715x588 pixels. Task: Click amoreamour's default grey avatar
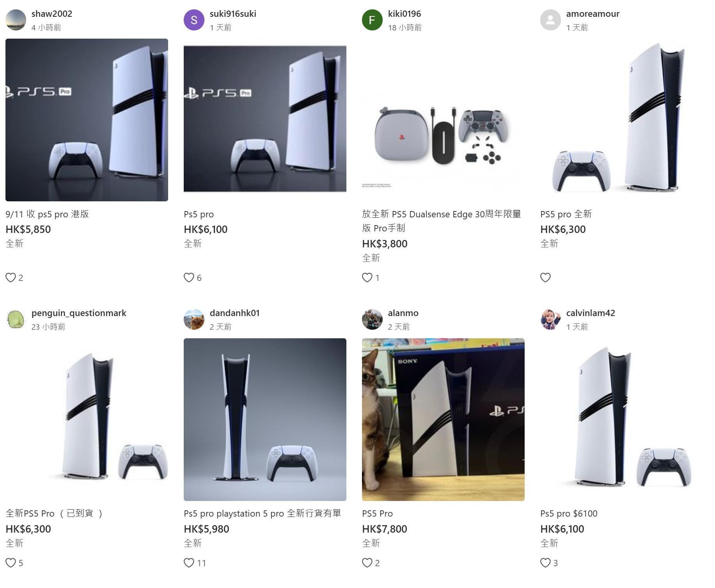click(x=550, y=20)
